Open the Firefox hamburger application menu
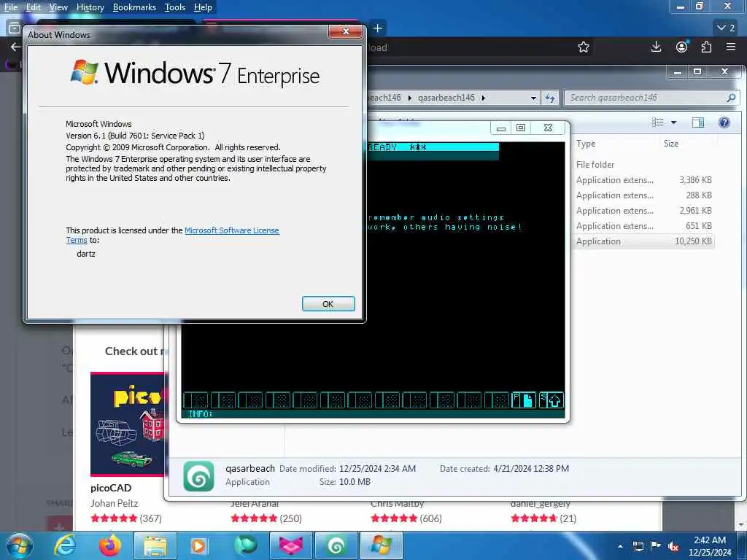 click(x=731, y=47)
